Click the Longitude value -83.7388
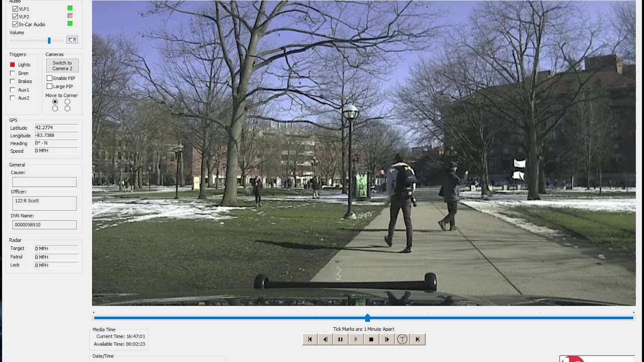This screenshot has width=644, height=362. [56, 136]
